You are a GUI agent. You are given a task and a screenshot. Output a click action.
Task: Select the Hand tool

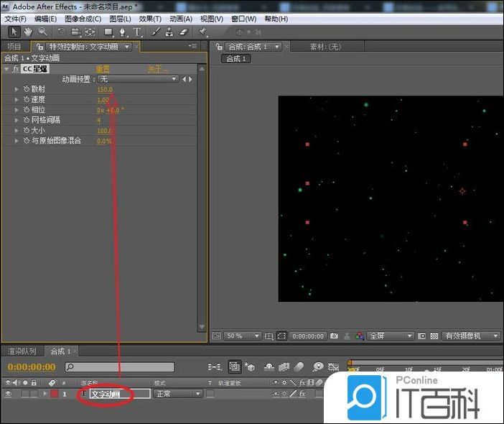28,32
